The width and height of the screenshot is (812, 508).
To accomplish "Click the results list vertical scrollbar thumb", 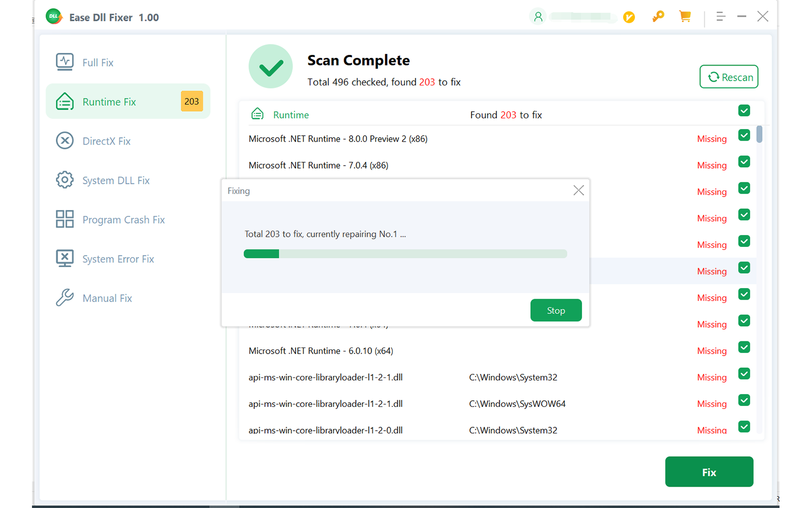I will point(759,134).
